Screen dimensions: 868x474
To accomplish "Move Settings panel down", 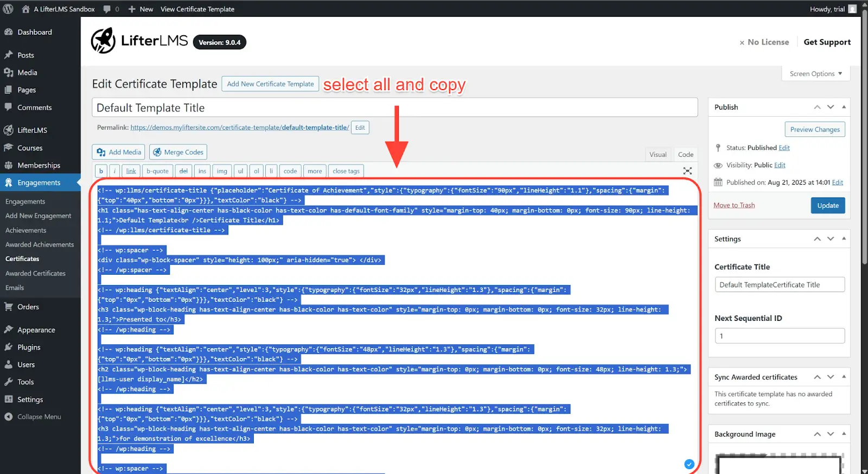I will [831, 238].
